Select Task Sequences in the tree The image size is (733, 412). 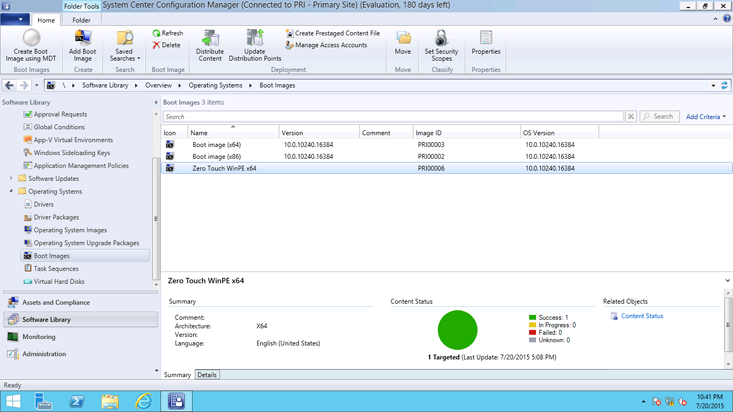[x=55, y=269]
